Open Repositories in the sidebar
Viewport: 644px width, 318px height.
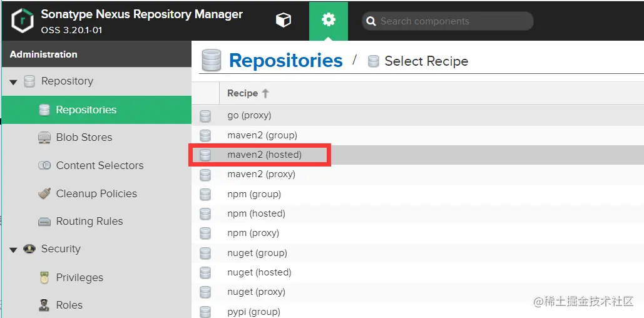(x=96, y=110)
